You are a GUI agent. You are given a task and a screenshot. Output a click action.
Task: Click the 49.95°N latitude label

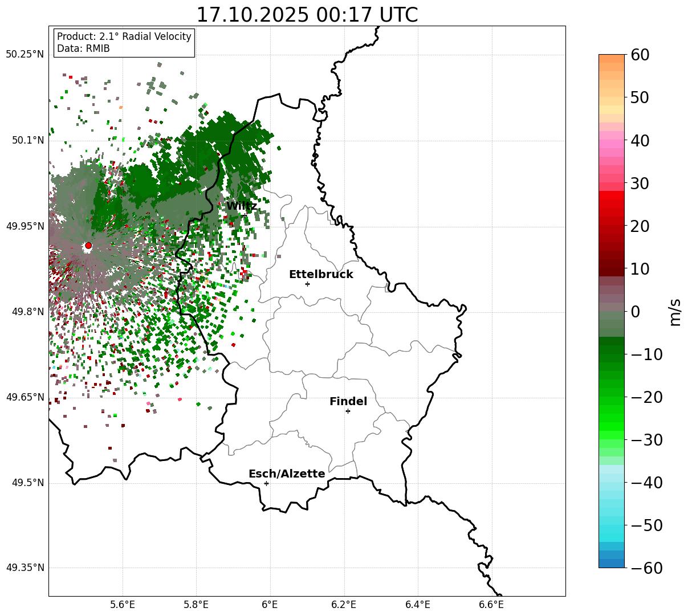(25, 226)
